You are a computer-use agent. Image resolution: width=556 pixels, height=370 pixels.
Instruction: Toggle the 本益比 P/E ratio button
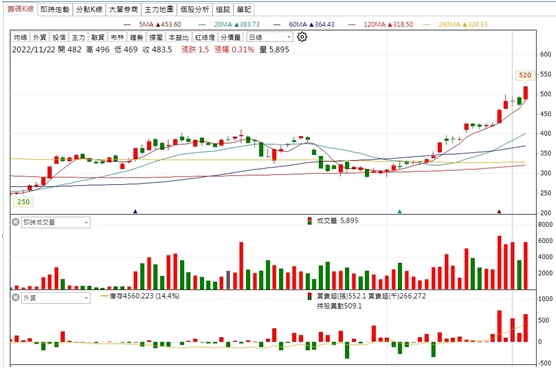point(178,37)
